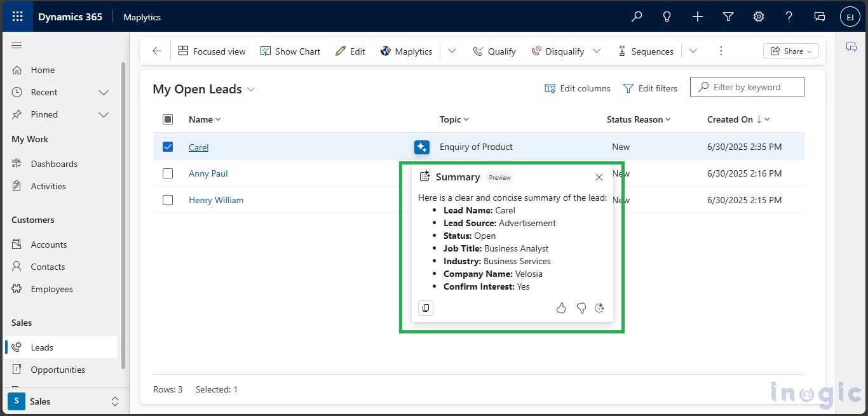Give thumbs up on the summary
Image resolution: width=868 pixels, height=416 pixels.
click(561, 308)
